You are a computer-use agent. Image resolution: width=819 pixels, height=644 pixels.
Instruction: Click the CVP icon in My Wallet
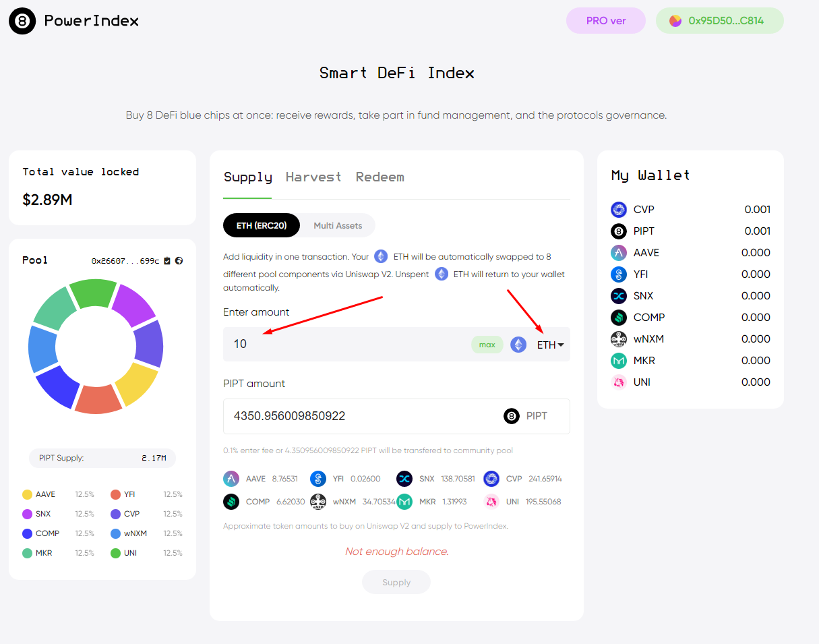pyautogui.click(x=619, y=210)
